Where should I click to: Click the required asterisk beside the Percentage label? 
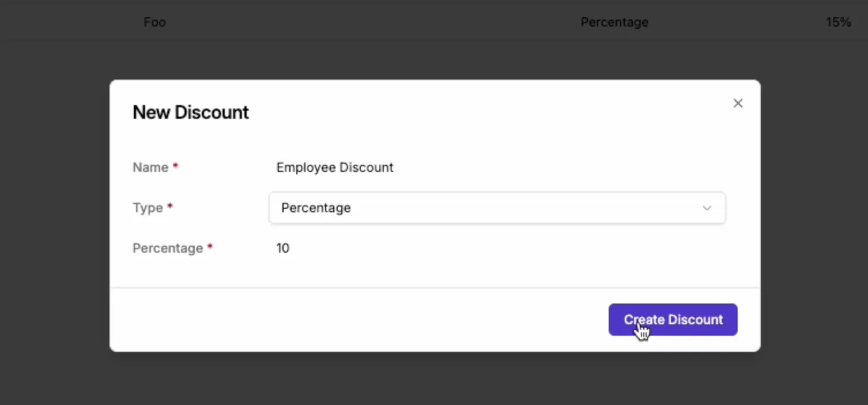coord(210,247)
